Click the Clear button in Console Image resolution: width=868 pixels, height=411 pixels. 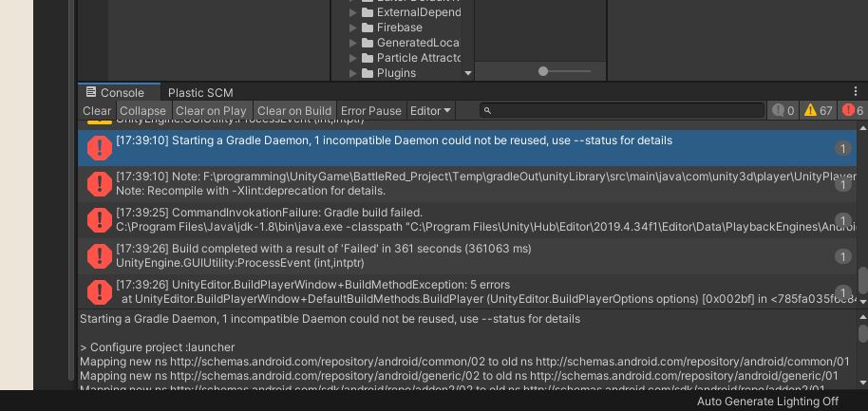point(97,111)
